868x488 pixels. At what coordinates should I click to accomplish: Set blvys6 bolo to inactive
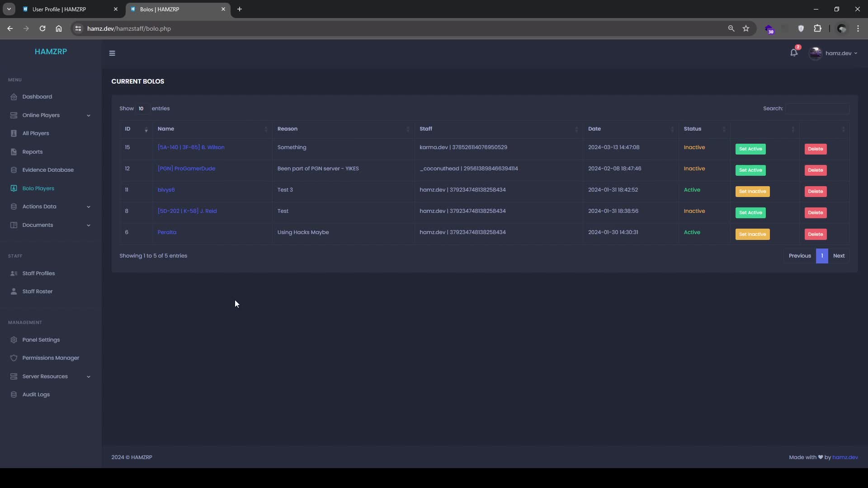click(752, 192)
